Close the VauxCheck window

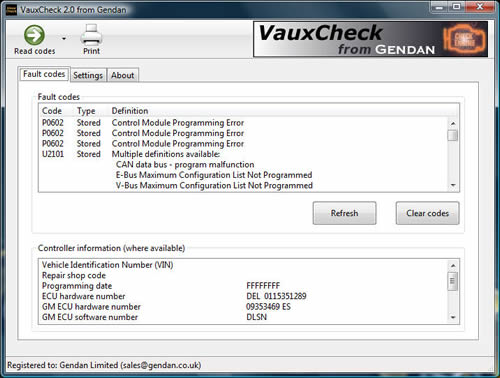point(479,7)
